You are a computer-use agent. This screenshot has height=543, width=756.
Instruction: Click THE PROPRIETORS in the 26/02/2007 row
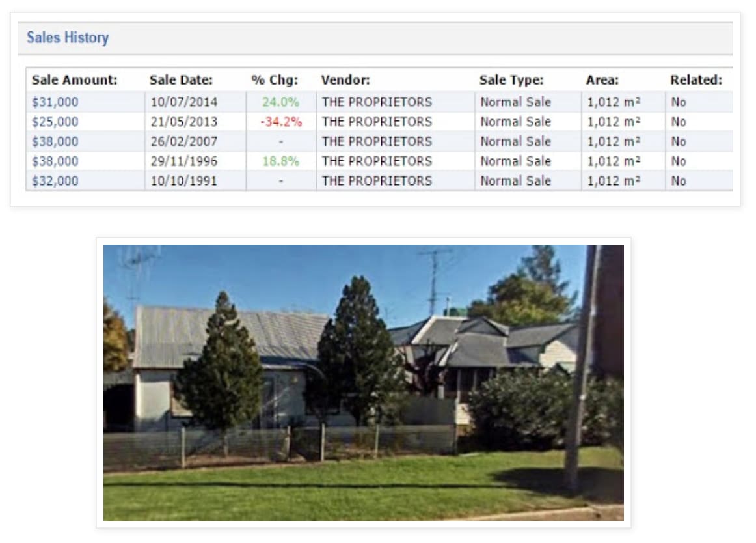pyautogui.click(x=377, y=142)
